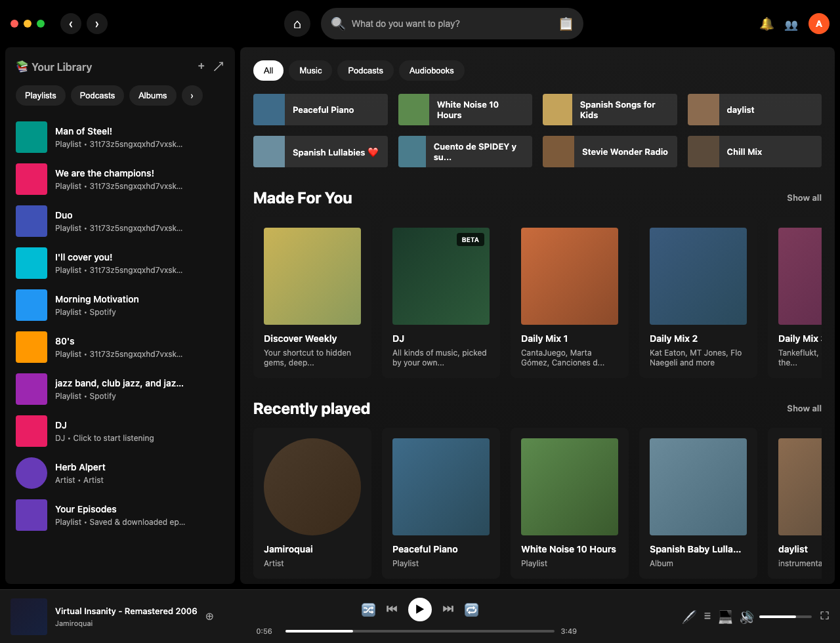Screen dimensions: 840x643
Task: Enable repeat for the current track
Action: (471, 609)
